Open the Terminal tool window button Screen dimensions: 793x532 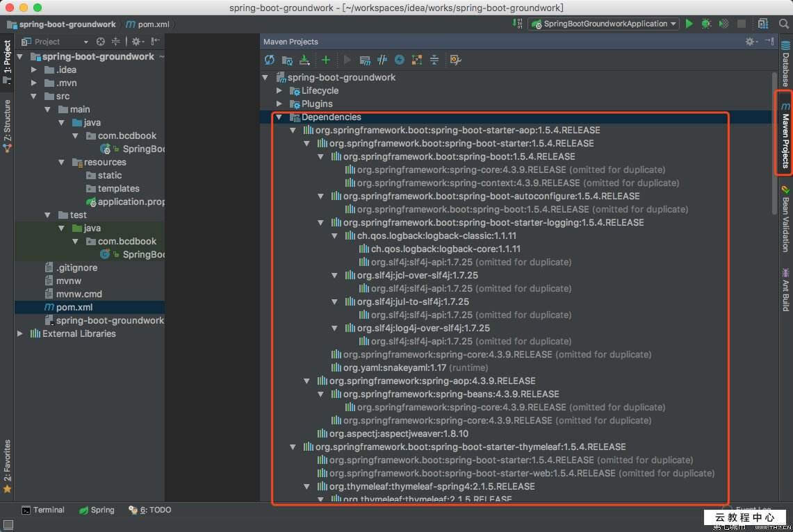click(x=43, y=510)
